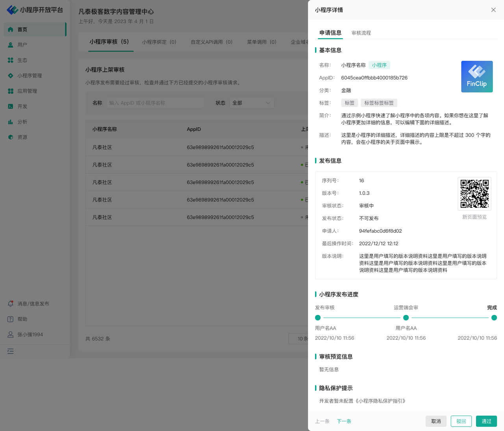This screenshot has height=431, width=504.
Task: Select the 小程序绑定 (0) tab
Action: [159, 42]
